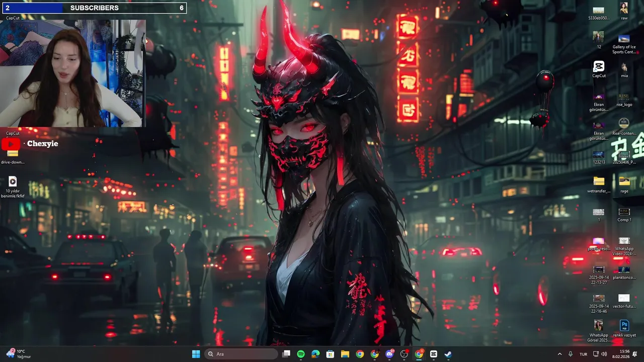Open the 'rage' folder
This screenshot has height=362, width=644.
tap(624, 185)
